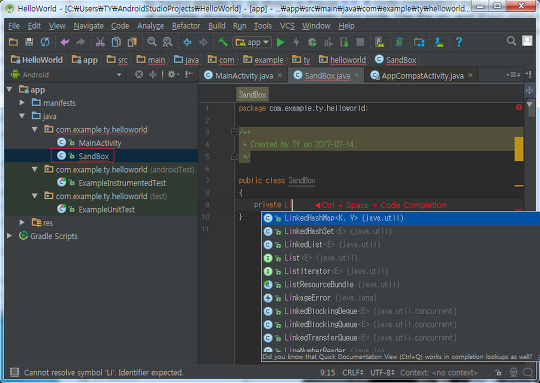
Task: Toggle the read-only lock icon in status bar
Action: (x=498, y=372)
